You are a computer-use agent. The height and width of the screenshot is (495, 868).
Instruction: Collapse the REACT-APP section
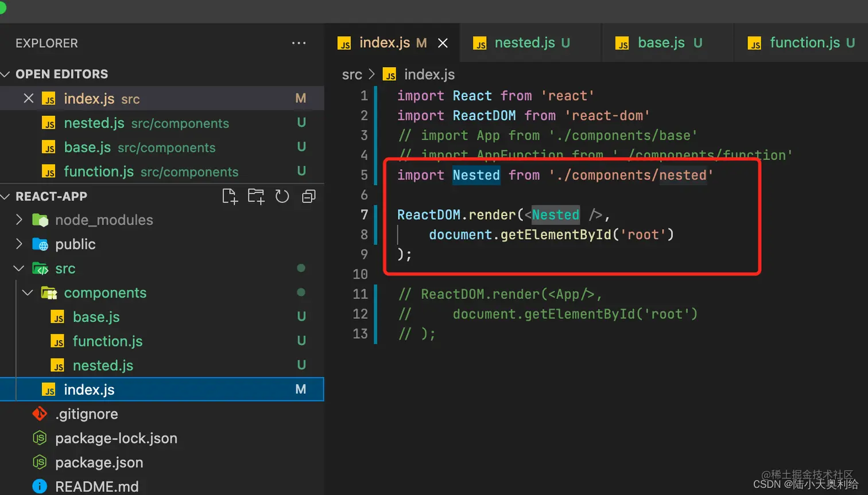[6, 196]
